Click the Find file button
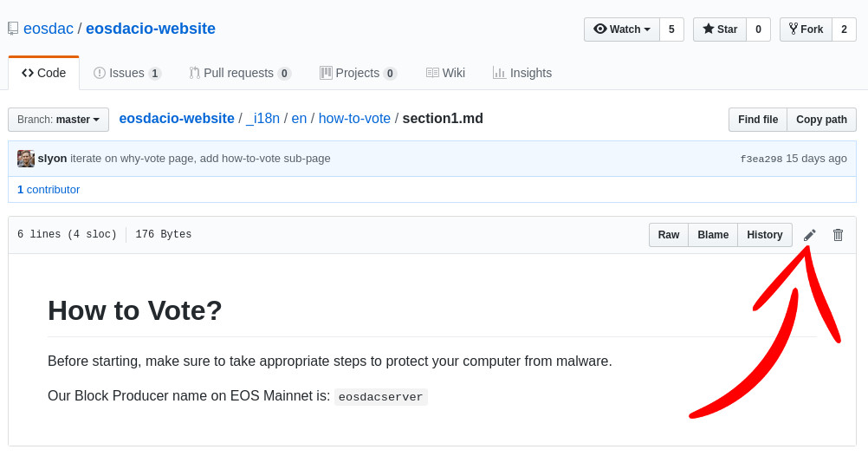 [758, 120]
